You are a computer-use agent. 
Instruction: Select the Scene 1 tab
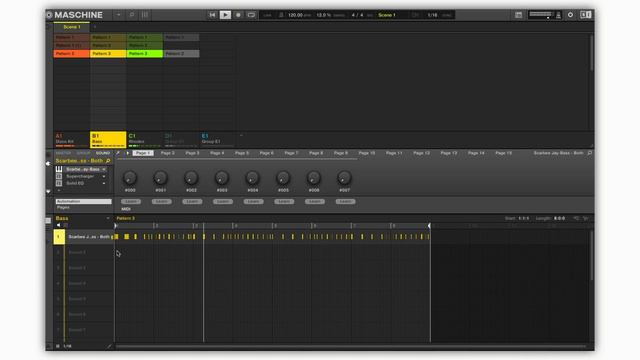(x=72, y=27)
